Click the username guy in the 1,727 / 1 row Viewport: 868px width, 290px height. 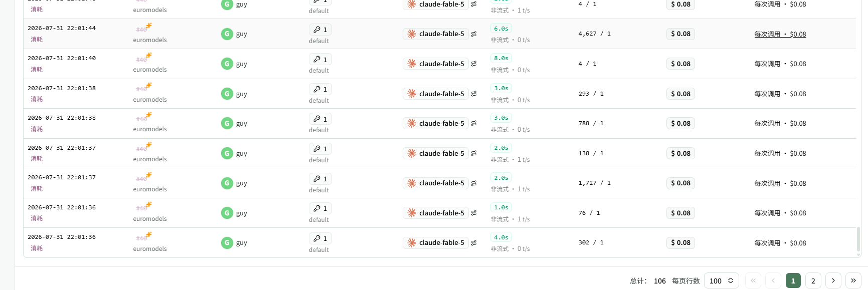242,183
